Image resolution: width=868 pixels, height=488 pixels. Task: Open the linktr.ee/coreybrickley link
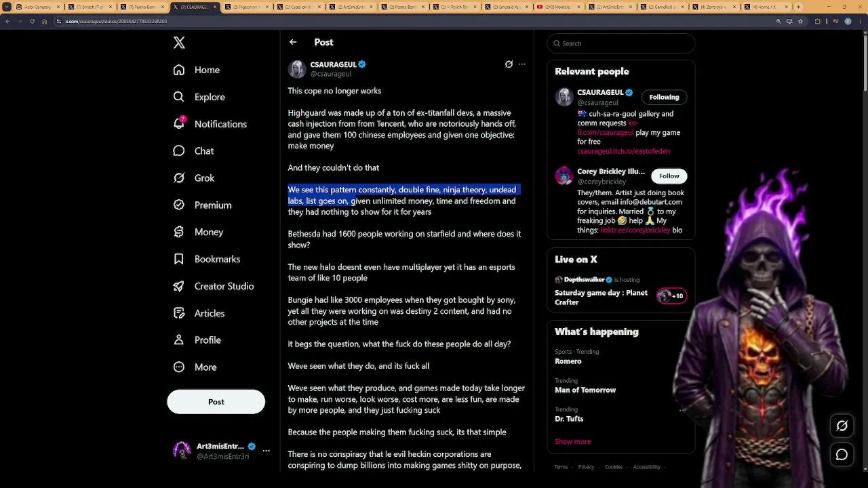pyautogui.click(x=635, y=230)
